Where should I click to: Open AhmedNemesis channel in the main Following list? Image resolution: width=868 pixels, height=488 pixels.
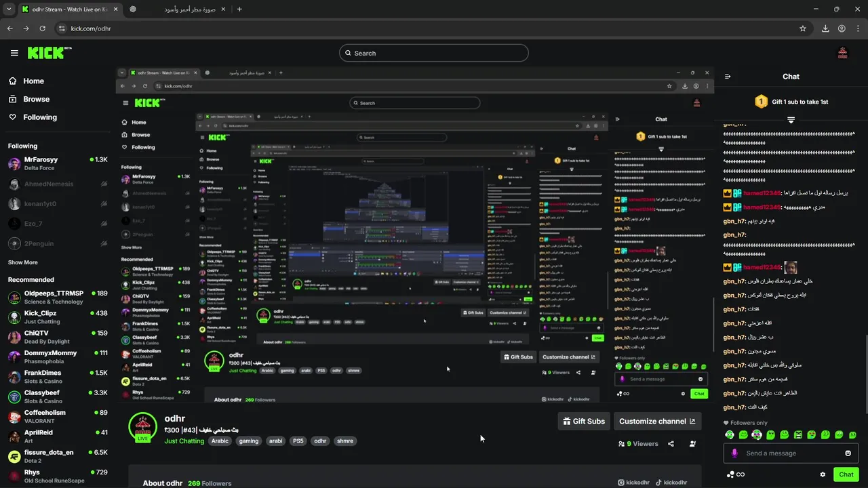58,184
